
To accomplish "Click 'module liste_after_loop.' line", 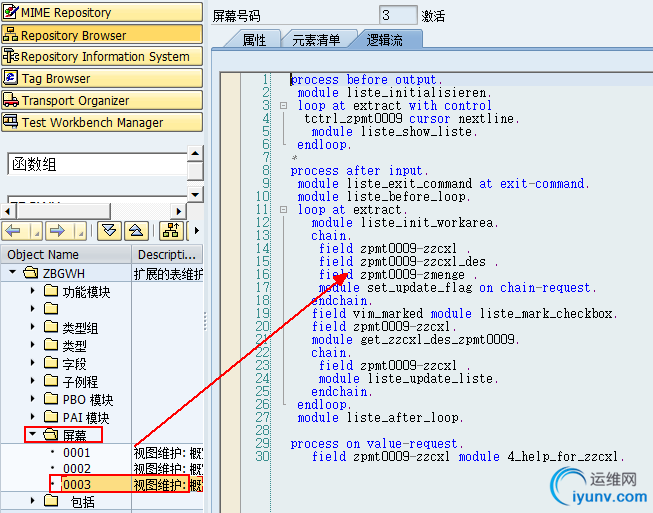I will point(380,417).
